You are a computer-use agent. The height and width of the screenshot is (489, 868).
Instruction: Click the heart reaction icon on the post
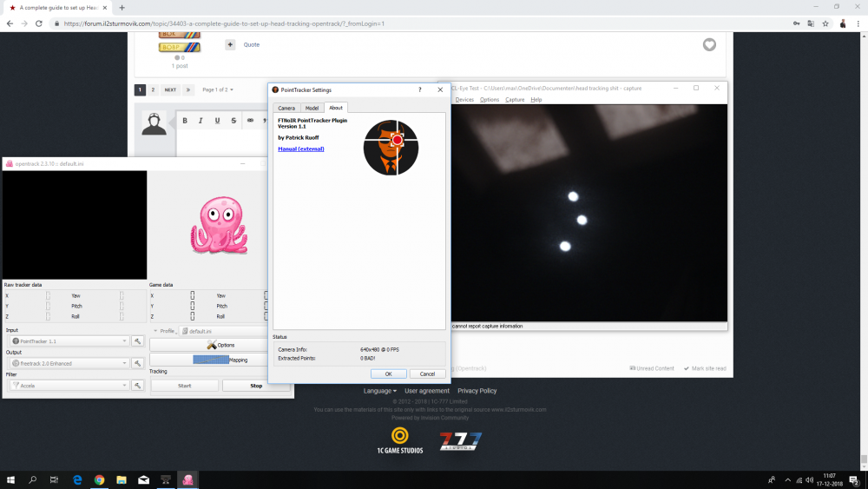click(709, 45)
